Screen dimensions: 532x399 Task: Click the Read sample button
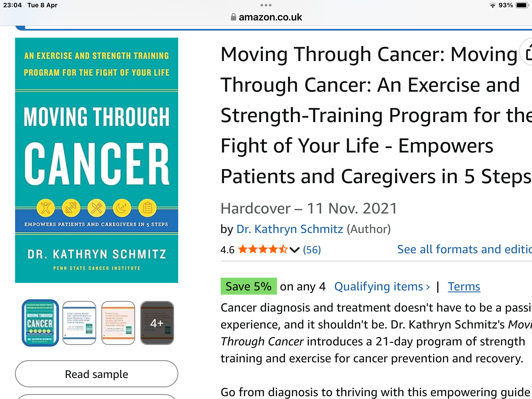click(97, 374)
